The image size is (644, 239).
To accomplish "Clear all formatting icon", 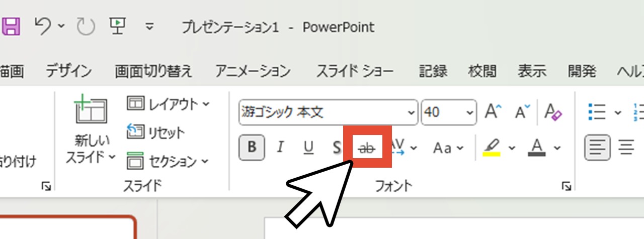I will pos(553,111).
